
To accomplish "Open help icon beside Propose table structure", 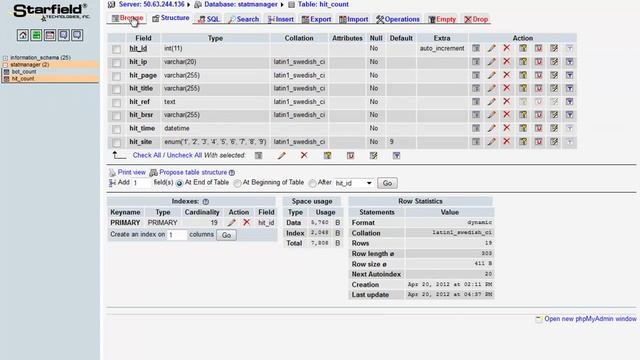I will coord(232,173).
